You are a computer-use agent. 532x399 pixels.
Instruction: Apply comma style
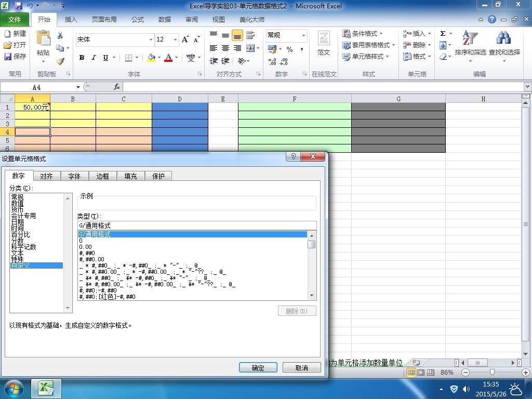coord(302,49)
